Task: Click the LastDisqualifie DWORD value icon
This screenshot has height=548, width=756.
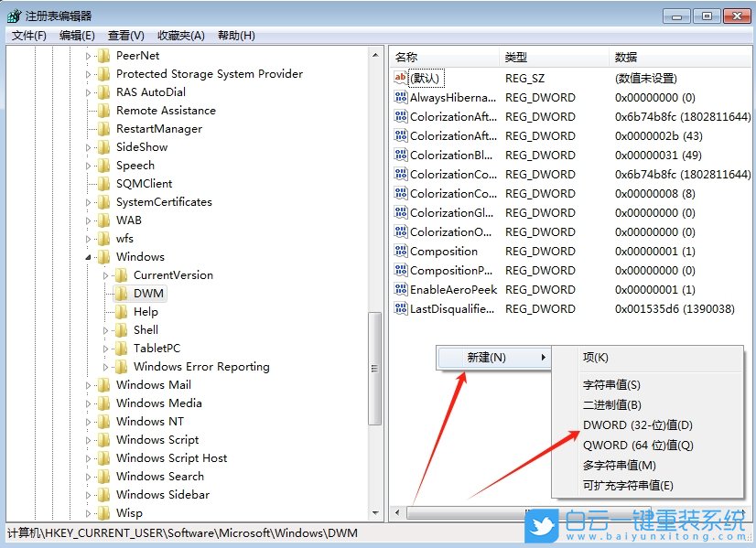Action: point(403,308)
